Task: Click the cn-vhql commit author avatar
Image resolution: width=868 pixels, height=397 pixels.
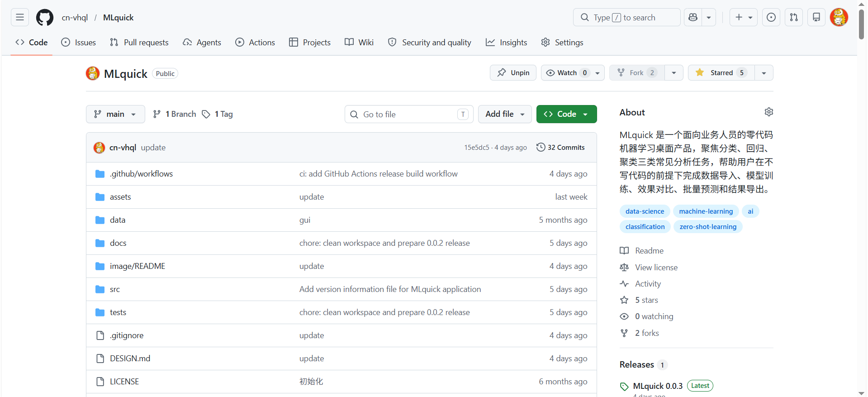Action: (99, 148)
